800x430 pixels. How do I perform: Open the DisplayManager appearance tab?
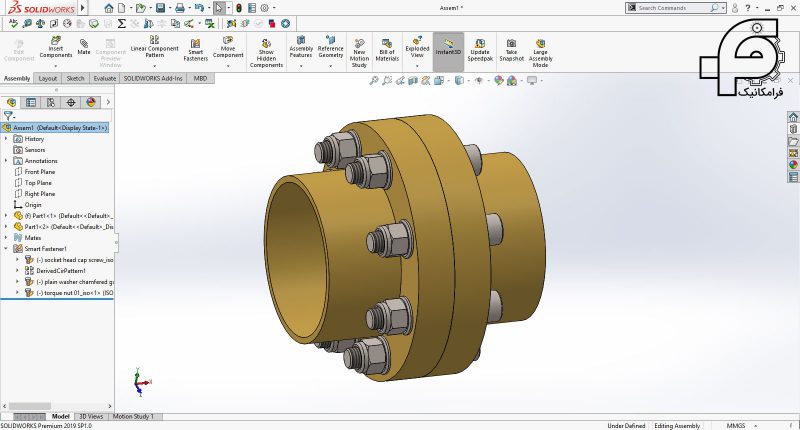91,102
